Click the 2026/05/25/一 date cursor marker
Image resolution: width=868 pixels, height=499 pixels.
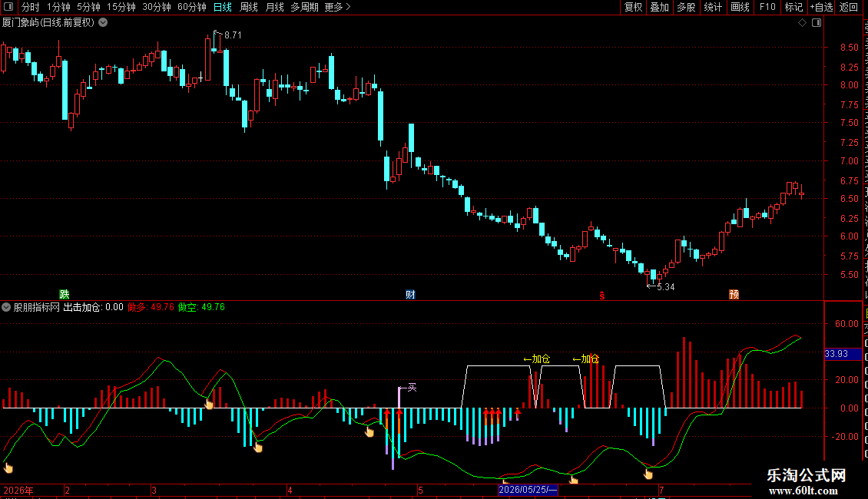[528, 490]
